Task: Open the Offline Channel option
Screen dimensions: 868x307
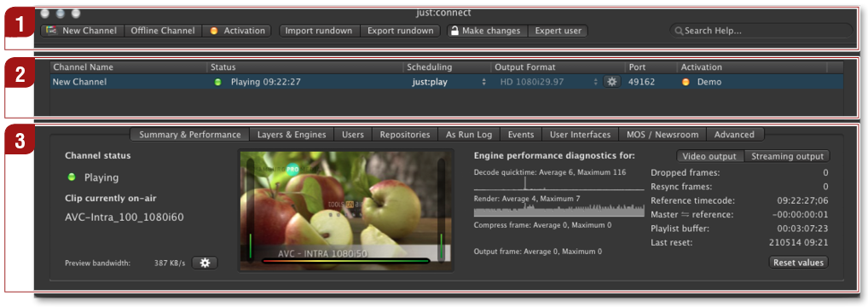Action: click(163, 31)
